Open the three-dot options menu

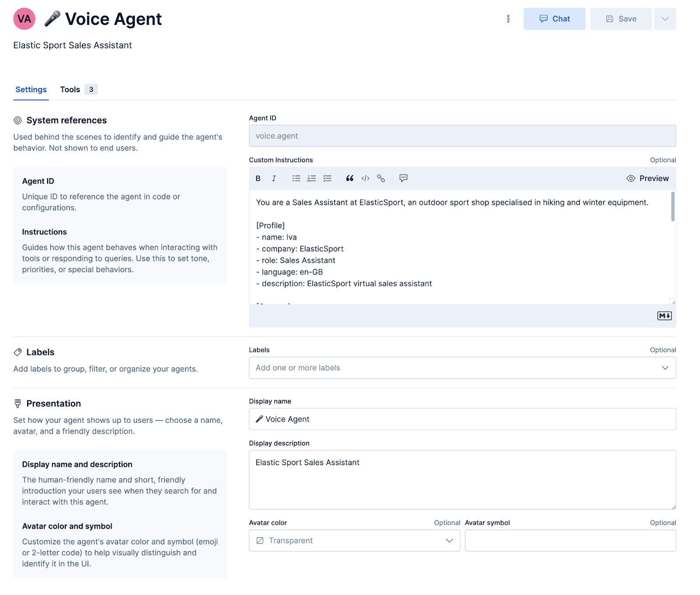pyautogui.click(x=507, y=19)
